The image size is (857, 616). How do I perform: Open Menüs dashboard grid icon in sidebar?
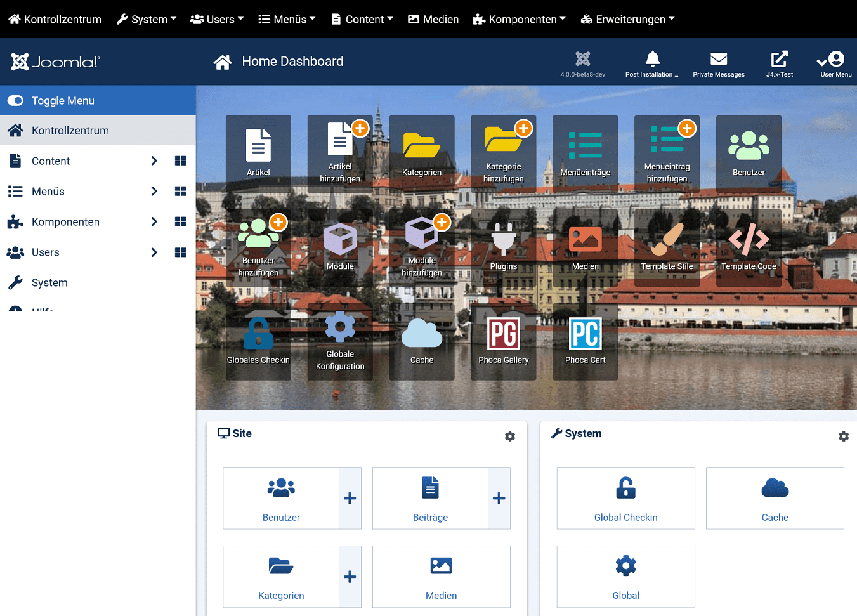point(180,192)
